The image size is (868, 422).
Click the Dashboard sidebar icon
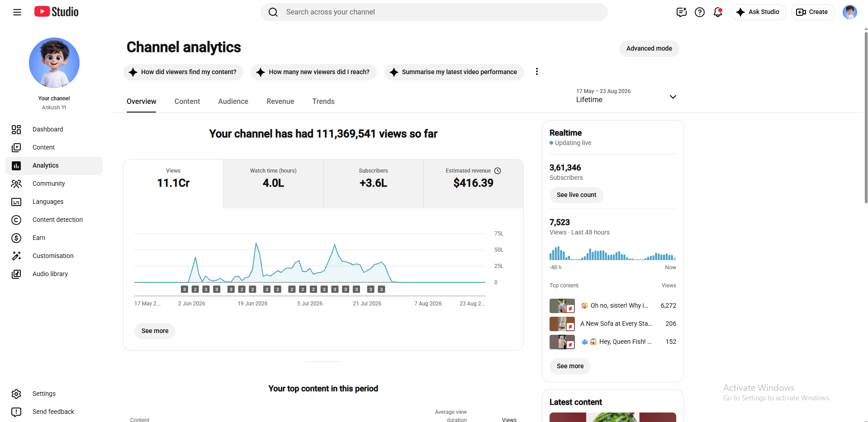[16, 130]
